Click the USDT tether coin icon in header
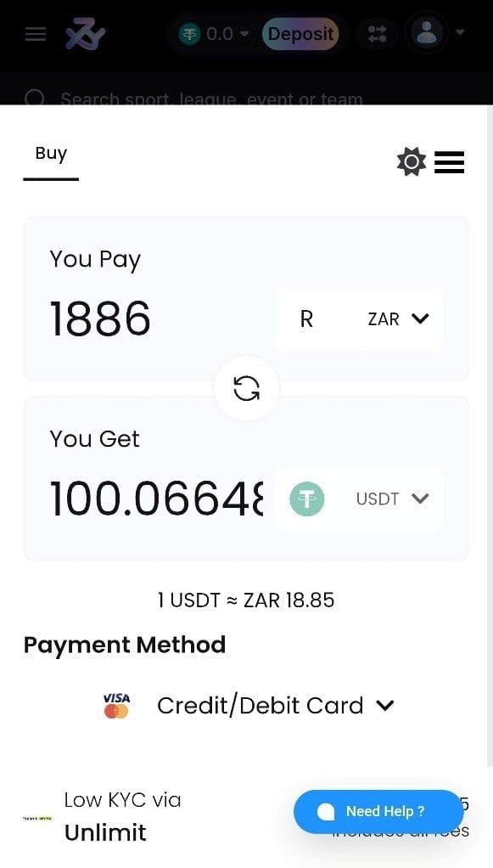The height and width of the screenshot is (868, 493). click(x=190, y=34)
